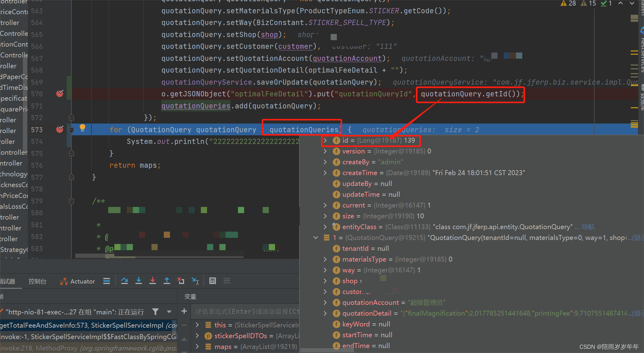Select the invoke:218 MethodProxy stack frame
Screen dimensions: 644x353
89,348
